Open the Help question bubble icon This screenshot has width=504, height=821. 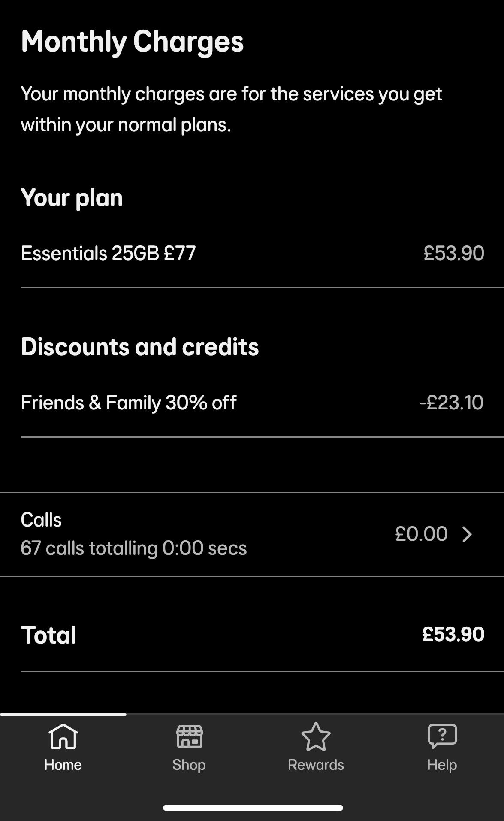(x=442, y=736)
